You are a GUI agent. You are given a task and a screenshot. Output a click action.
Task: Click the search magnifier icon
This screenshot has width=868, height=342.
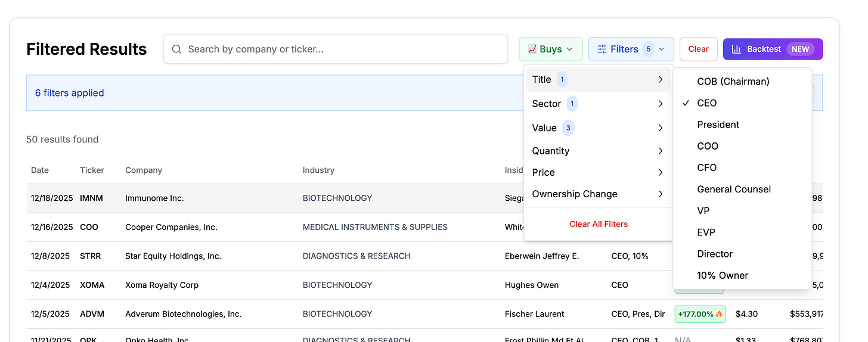pos(176,49)
